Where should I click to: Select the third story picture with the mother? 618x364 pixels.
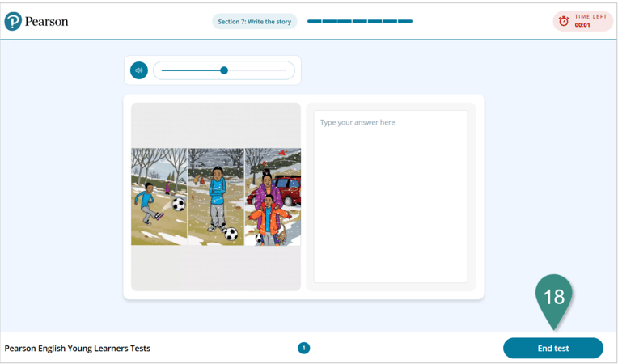pyautogui.click(x=273, y=197)
